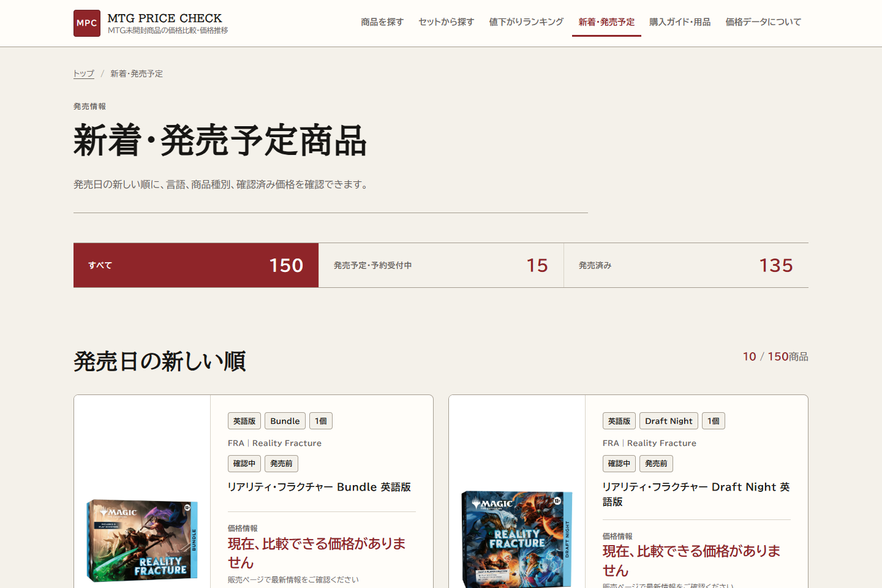
Task: Click the トップ breadcrumb link
Action: coord(84,73)
